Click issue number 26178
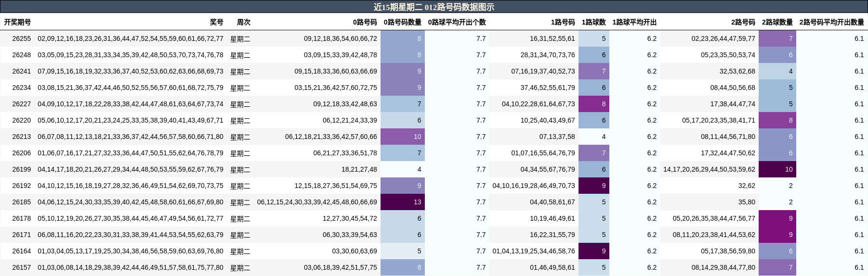Image resolution: width=868 pixels, height=276 pixels. point(21,218)
